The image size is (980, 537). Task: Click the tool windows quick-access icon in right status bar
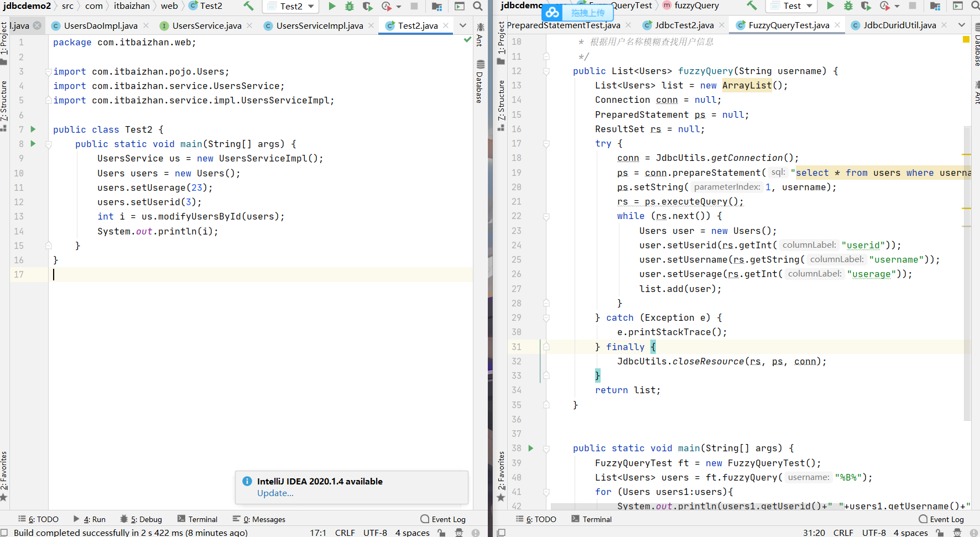[x=501, y=533]
